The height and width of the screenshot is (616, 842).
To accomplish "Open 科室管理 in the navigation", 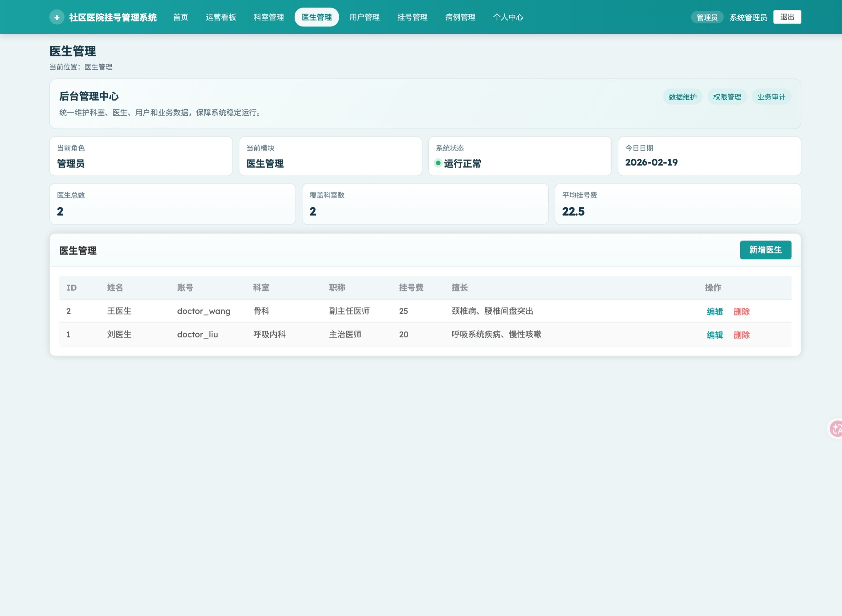I will tap(268, 17).
